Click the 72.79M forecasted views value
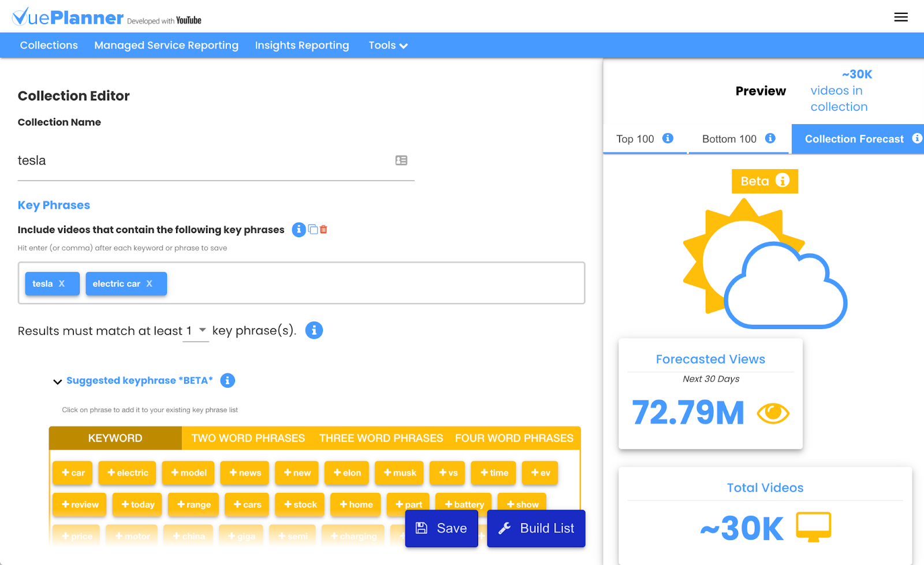 click(x=688, y=413)
